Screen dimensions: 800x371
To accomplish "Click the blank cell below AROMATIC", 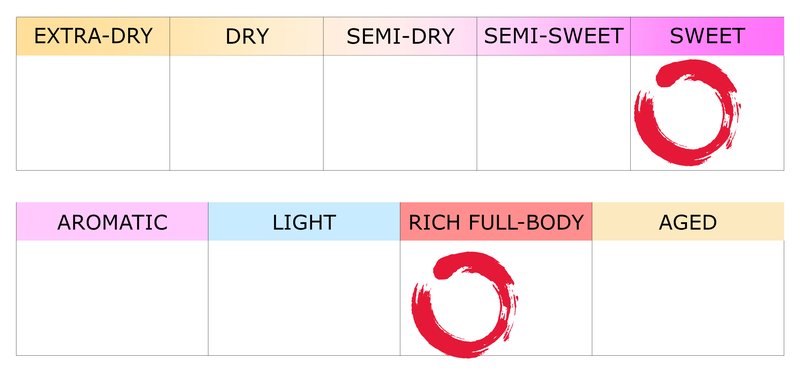I will pyautogui.click(x=112, y=298).
